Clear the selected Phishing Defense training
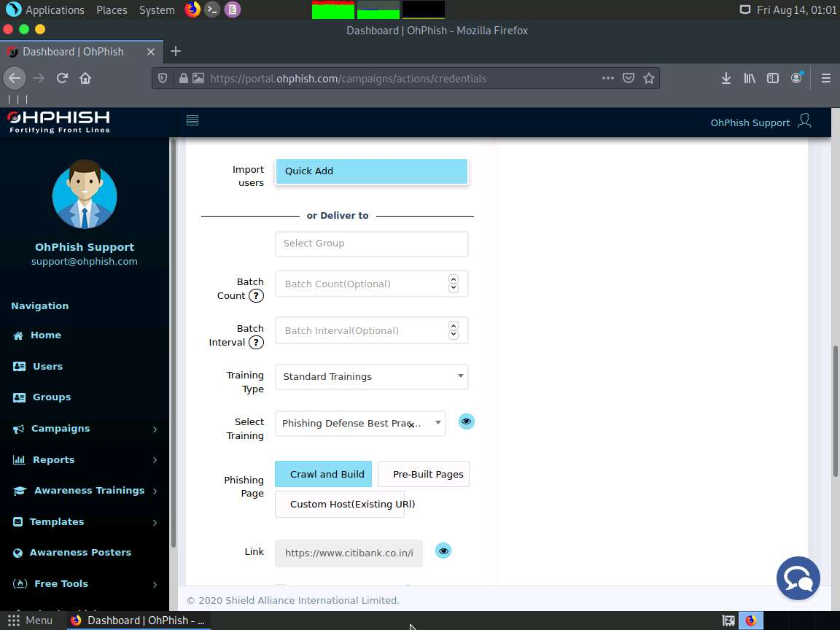This screenshot has height=630, width=840. coord(411,425)
